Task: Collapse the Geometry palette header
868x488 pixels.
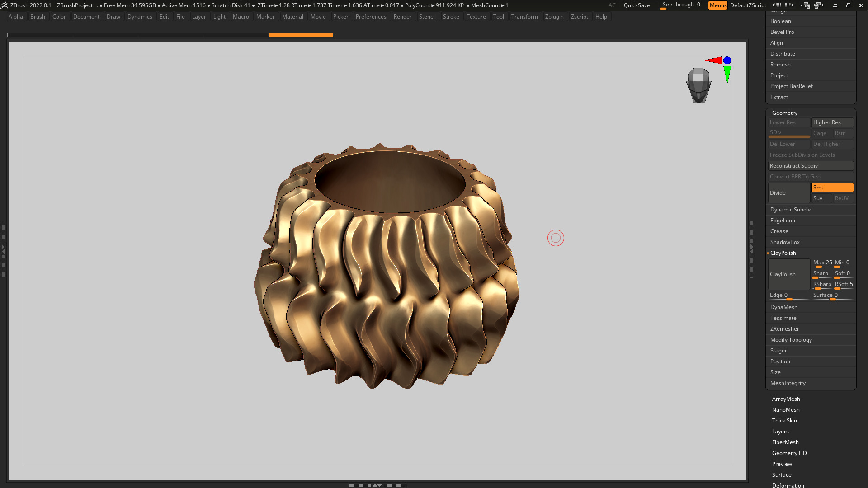Action: click(x=785, y=113)
